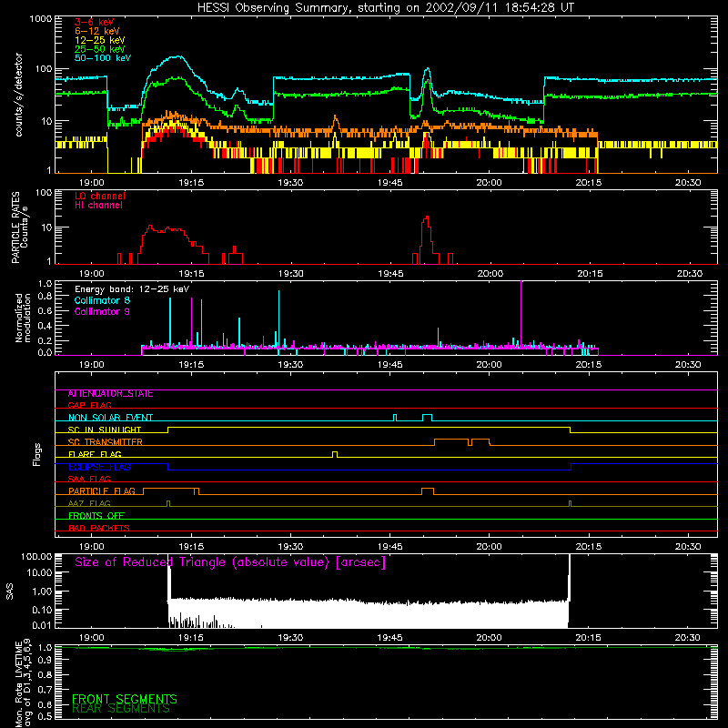Click the 'NON_SOLAR_EVENT' flag label
The width and height of the screenshot is (728, 728).
coord(110,418)
